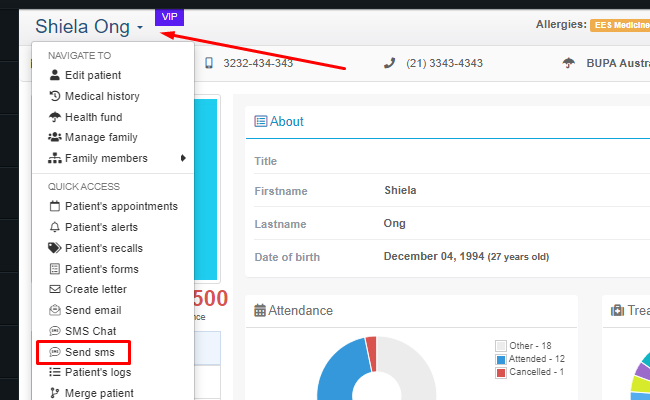Click the red Cancelled donut chart segment
Image resolution: width=650 pixels, height=400 pixels.
pos(371,353)
